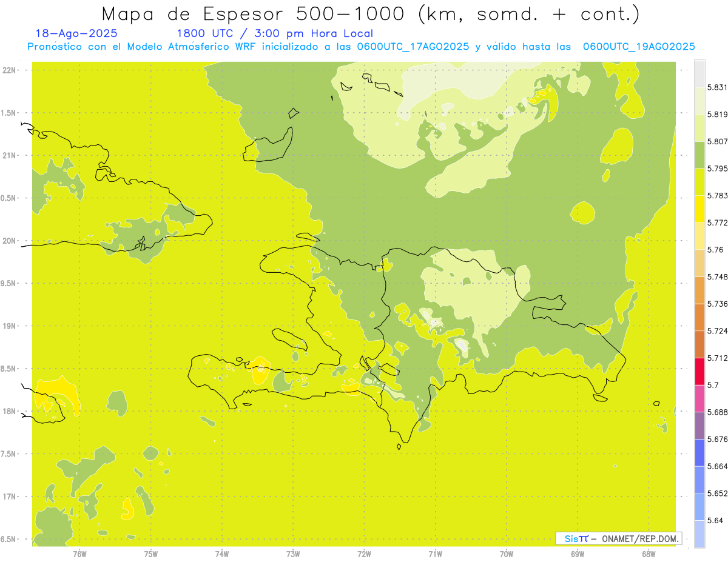
Task: Click the '20N' latitude axis label
Action: [8, 241]
